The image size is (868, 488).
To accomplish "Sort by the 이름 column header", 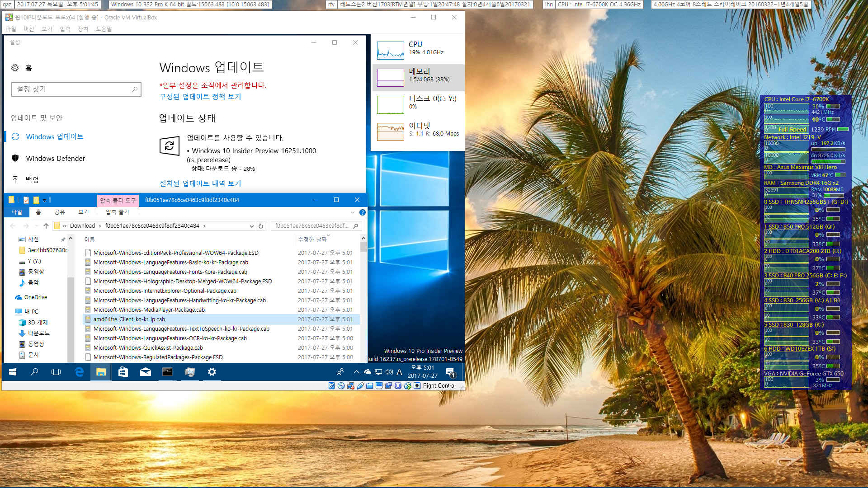I will [x=90, y=239].
